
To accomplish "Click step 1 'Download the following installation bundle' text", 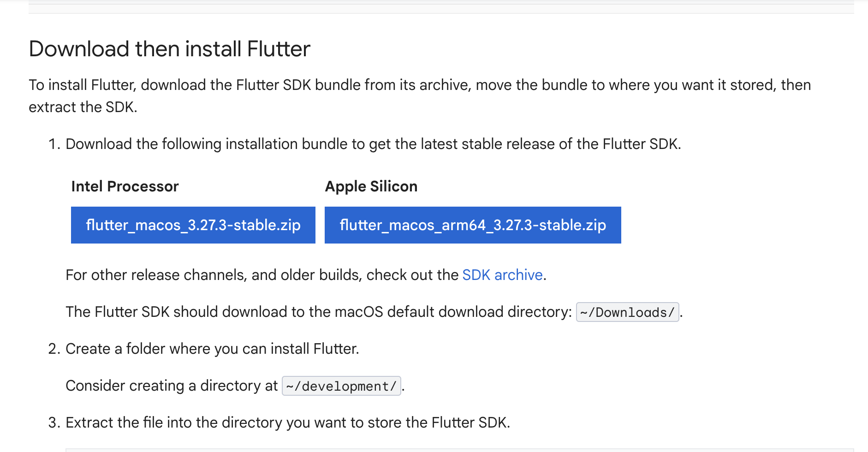I will [373, 144].
